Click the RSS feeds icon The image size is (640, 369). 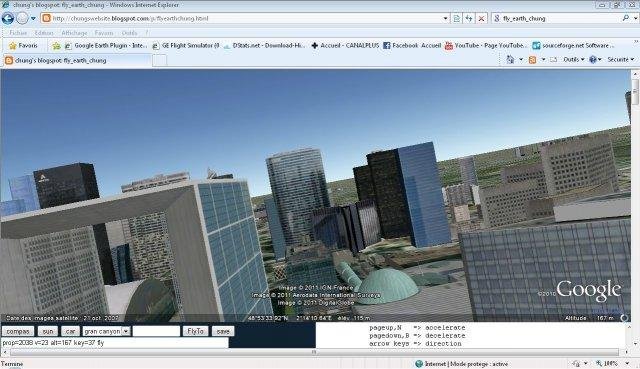533,60
